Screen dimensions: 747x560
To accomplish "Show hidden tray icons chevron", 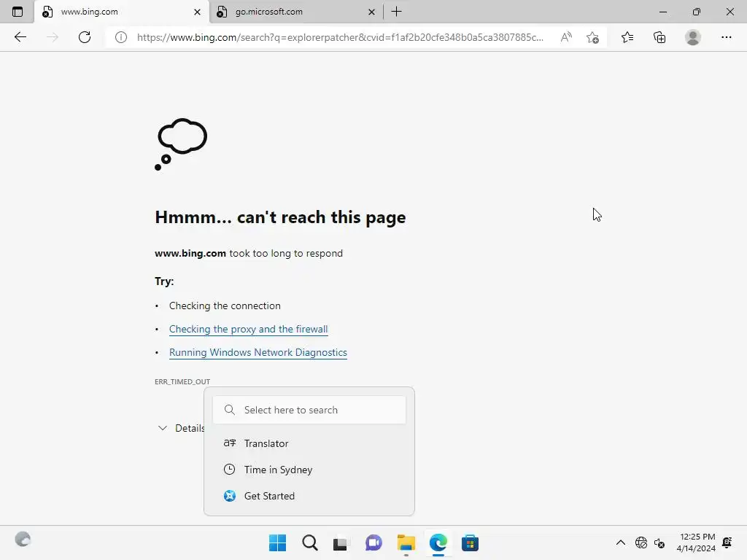I will tap(620, 542).
